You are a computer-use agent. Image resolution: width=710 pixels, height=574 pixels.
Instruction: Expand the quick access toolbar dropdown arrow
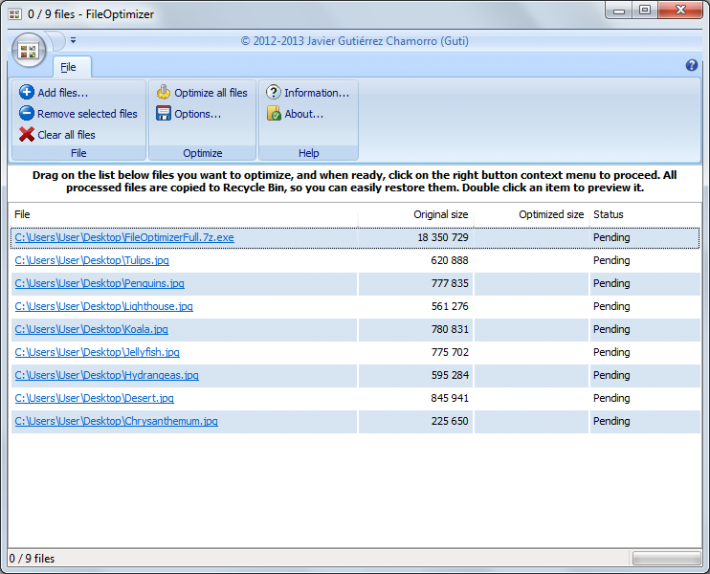tap(73, 41)
